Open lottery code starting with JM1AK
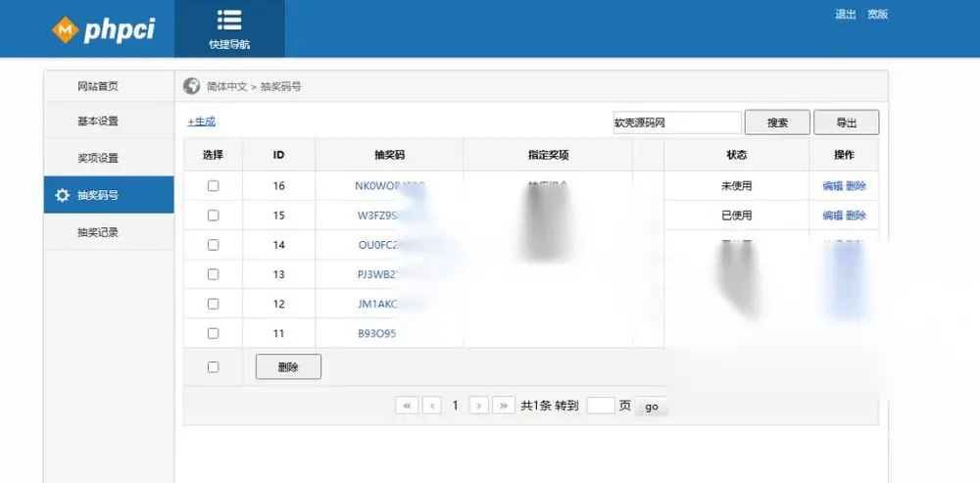Viewport: 980px width, 483px height. coord(378,304)
